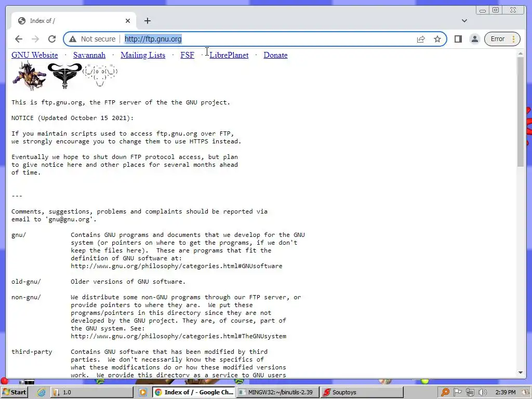Image resolution: width=532 pixels, height=399 pixels.
Task: Open the Savannah link
Action: 89,55
